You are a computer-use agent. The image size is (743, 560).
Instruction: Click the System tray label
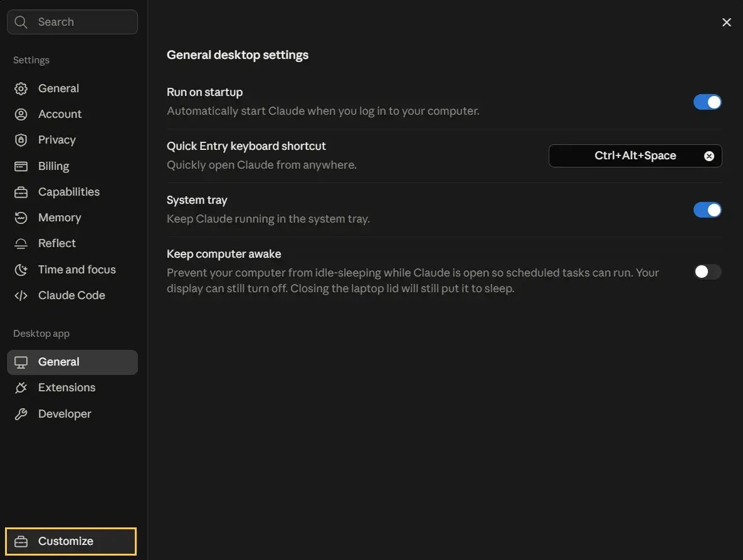point(197,201)
